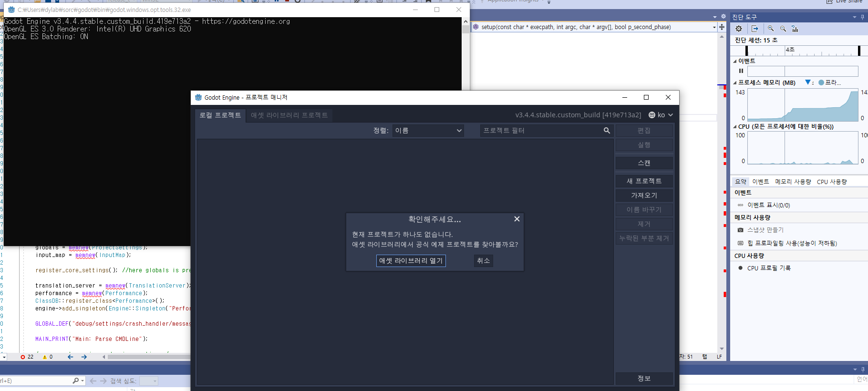Click the diagnostic tools export output icon
868x391 pixels.
pyautogui.click(x=755, y=29)
